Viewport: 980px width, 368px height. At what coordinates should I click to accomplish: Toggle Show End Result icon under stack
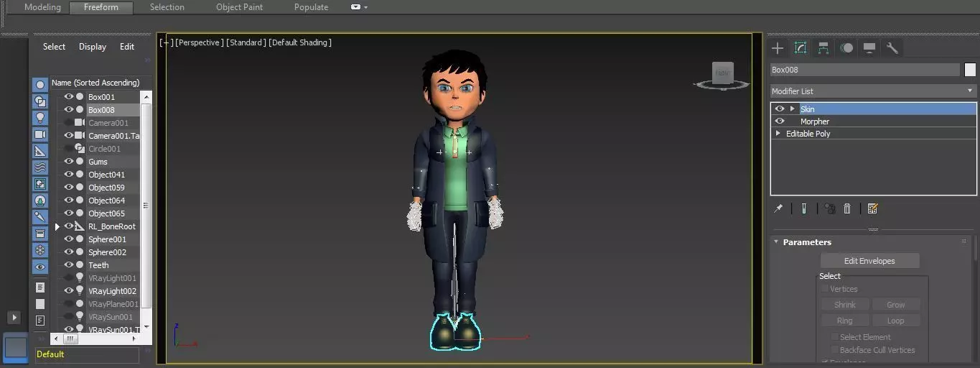coord(804,208)
